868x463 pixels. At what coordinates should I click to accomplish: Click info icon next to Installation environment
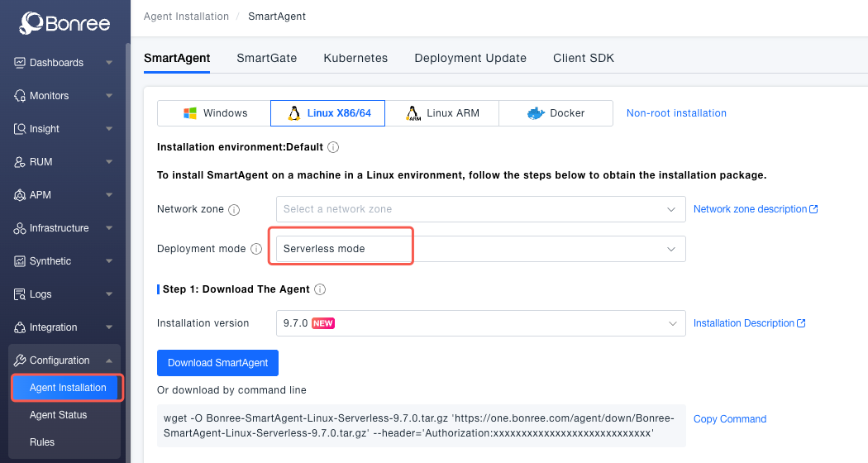tap(333, 147)
